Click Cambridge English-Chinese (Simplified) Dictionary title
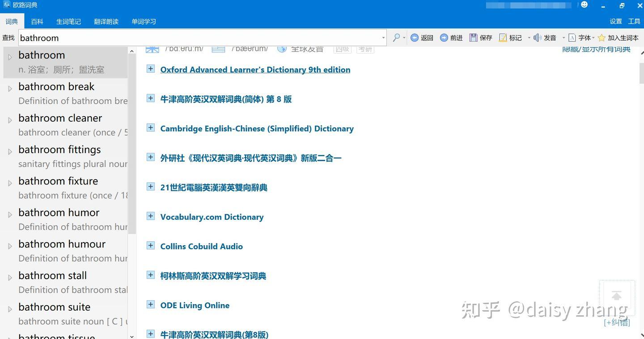The width and height of the screenshot is (644, 339). pos(257,129)
